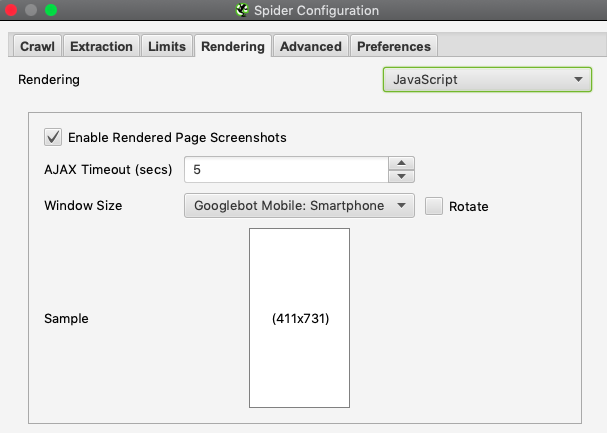Image resolution: width=607 pixels, height=433 pixels.
Task: Click the Rotate label text
Action: coord(468,206)
